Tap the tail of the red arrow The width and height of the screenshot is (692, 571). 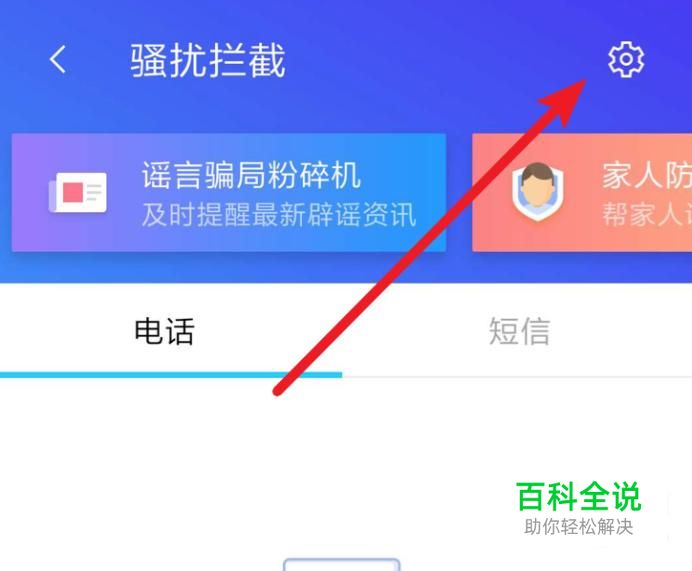coord(278,391)
